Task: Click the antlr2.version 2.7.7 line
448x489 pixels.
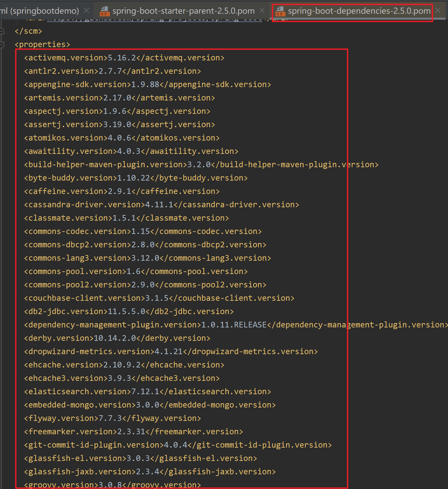Action: [x=113, y=71]
